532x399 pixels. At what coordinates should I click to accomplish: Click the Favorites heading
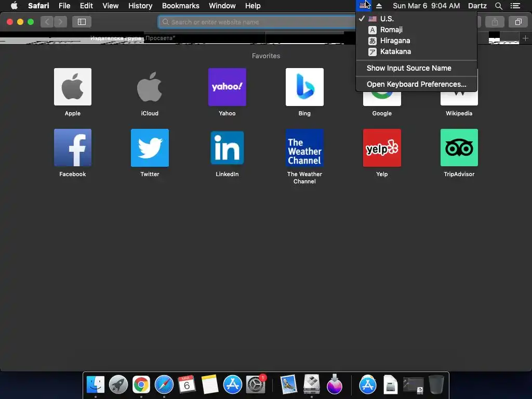pos(266,56)
